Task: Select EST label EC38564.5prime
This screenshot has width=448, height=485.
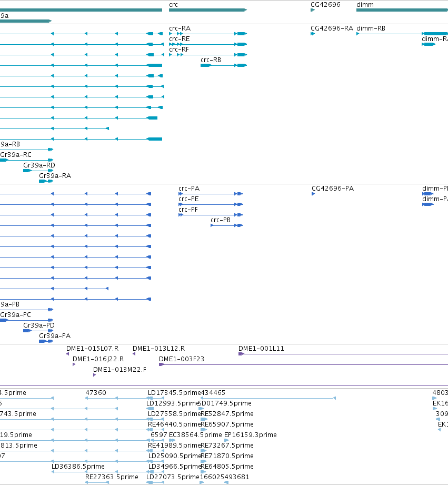Action: click(x=196, y=435)
